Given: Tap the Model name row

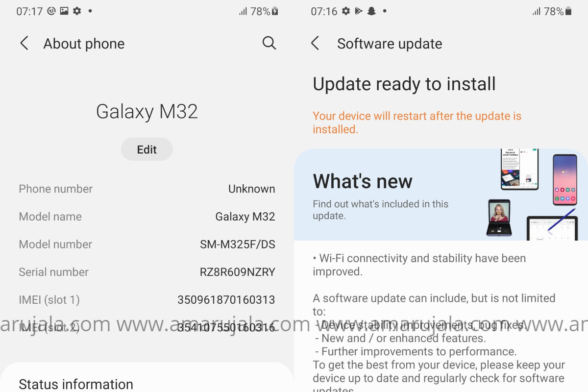Looking at the screenshot, I should point(147,217).
